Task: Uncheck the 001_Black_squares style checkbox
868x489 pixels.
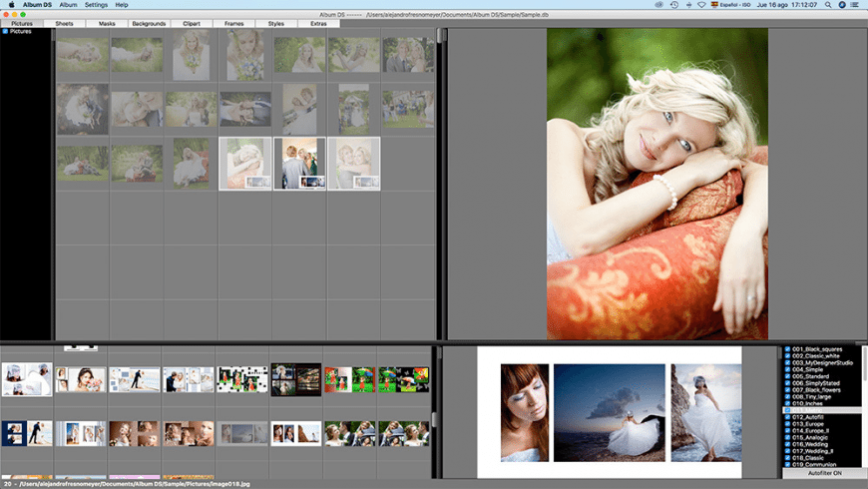Action: pos(787,349)
